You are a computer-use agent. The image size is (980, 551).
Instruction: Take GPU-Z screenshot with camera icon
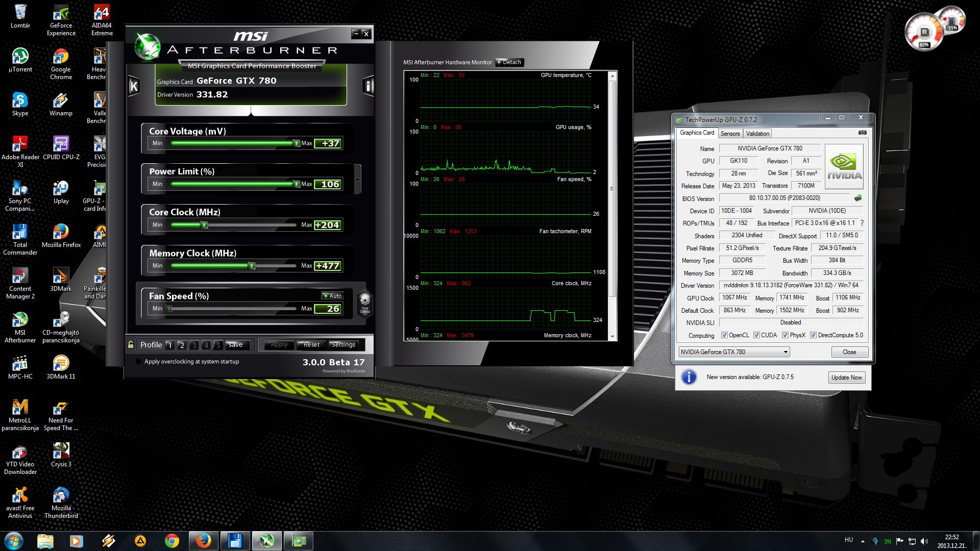(862, 133)
